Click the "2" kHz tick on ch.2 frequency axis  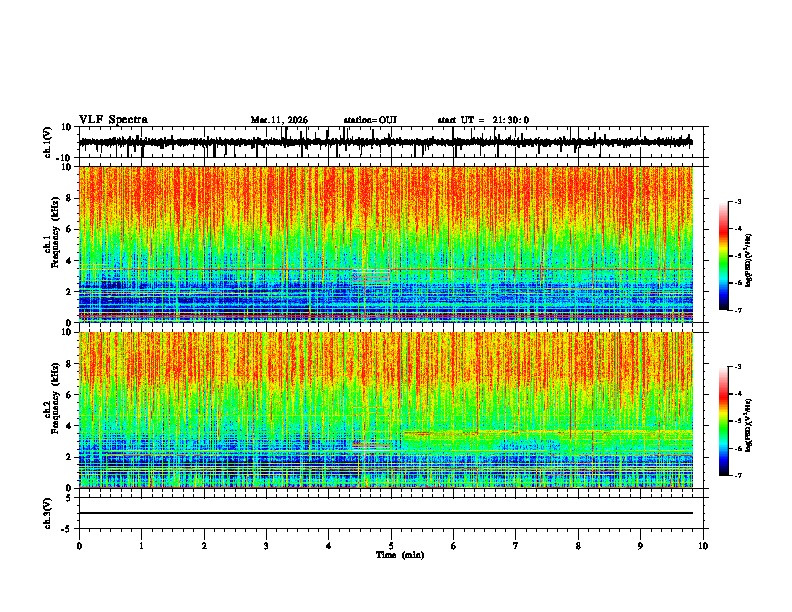[x=70, y=457]
